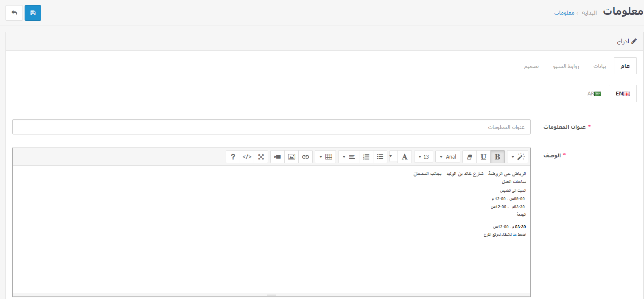Click the ordered numbered list icon
This screenshot has width=644, height=299.
coord(366,157)
